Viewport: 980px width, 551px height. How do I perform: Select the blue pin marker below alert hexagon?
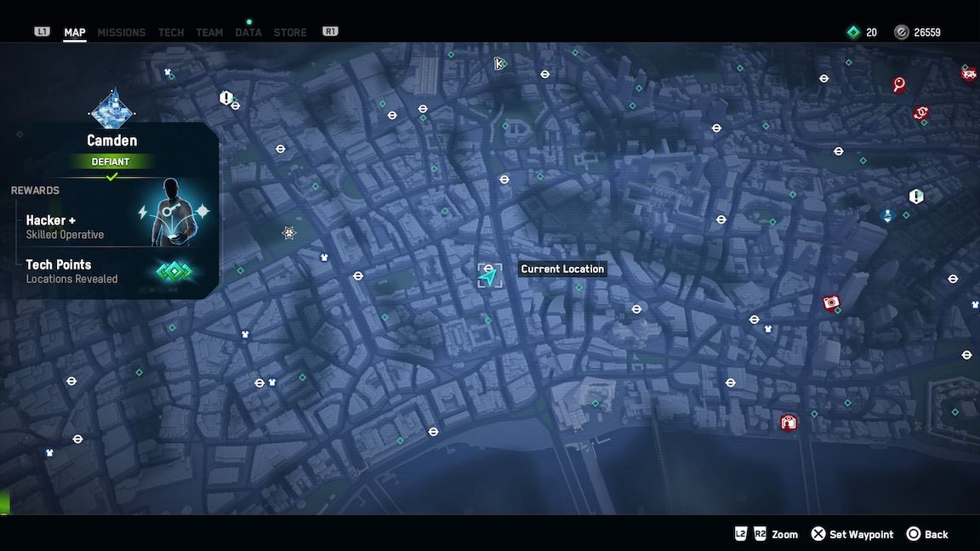pos(887,216)
